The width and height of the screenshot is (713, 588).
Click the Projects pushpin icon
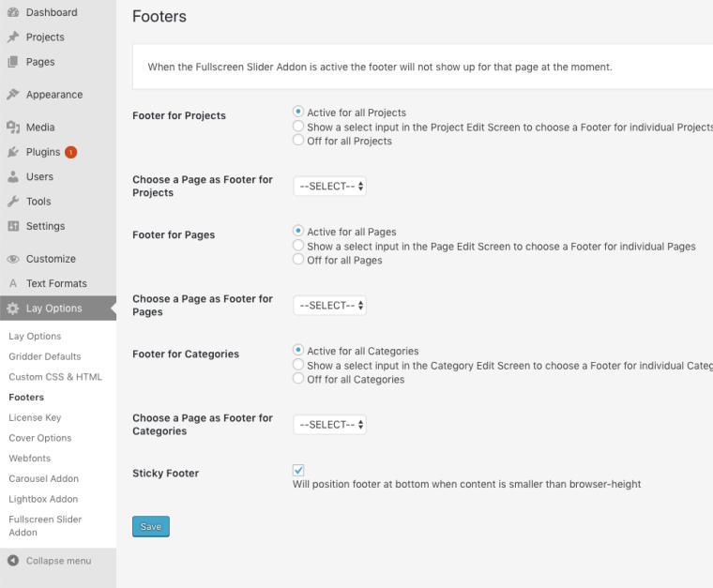[x=13, y=38]
